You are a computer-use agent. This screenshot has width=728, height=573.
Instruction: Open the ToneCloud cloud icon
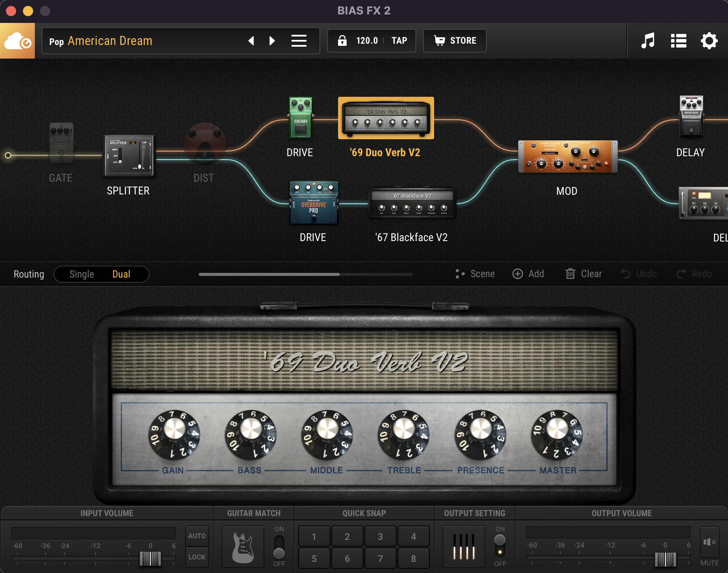[x=17, y=41]
